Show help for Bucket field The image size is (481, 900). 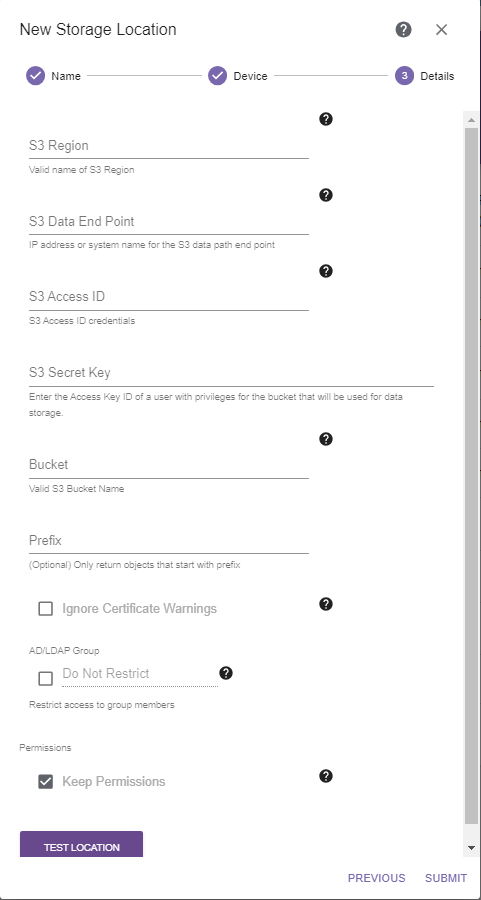click(x=325, y=439)
